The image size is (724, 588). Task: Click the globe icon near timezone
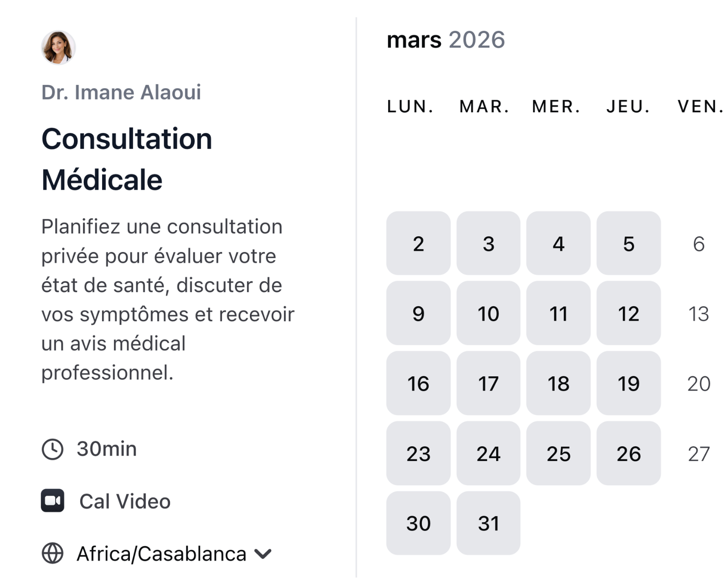pyautogui.click(x=52, y=554)
